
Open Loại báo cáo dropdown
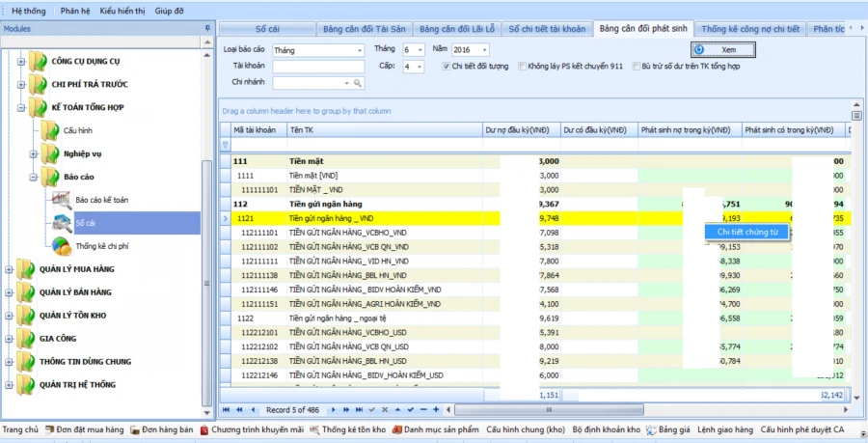coord(360,50)
